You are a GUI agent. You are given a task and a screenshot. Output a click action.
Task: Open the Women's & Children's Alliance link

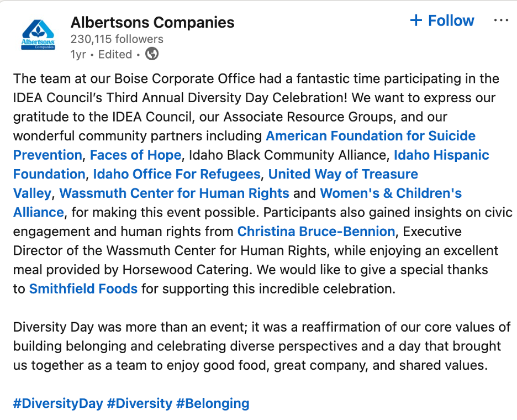click(x=391, y=193)
